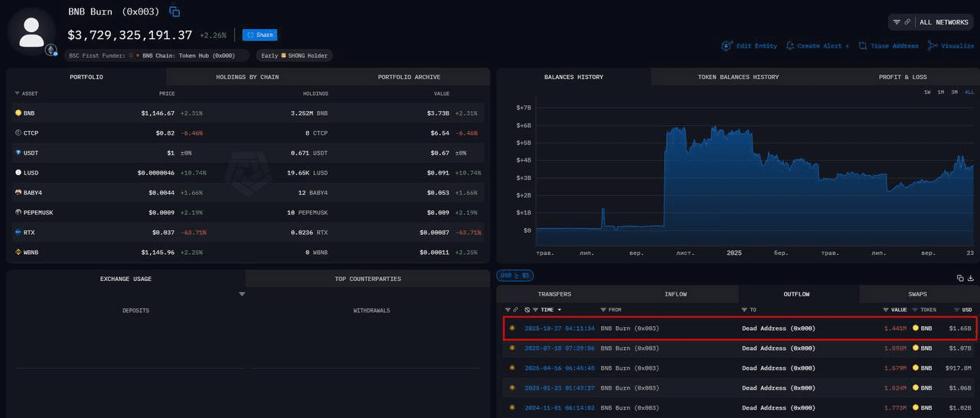Click the chain link icon beside All Networks
980x418 pixels.
click(907, 22)
